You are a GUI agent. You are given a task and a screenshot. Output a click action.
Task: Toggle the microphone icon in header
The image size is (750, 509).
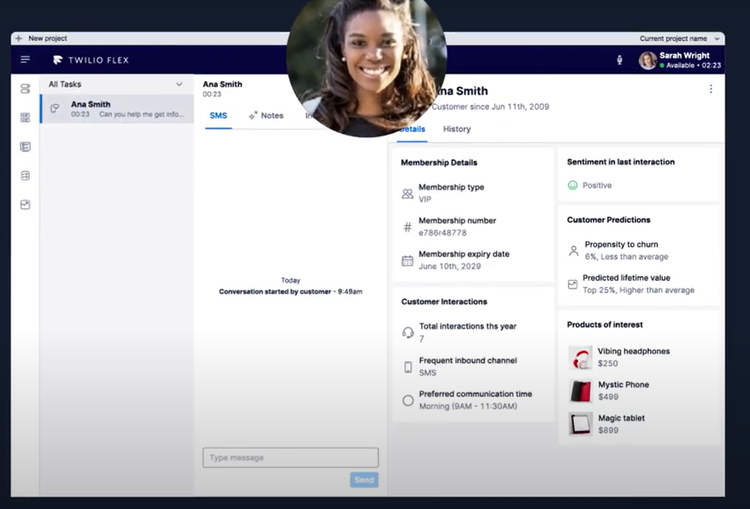point(620,60)
